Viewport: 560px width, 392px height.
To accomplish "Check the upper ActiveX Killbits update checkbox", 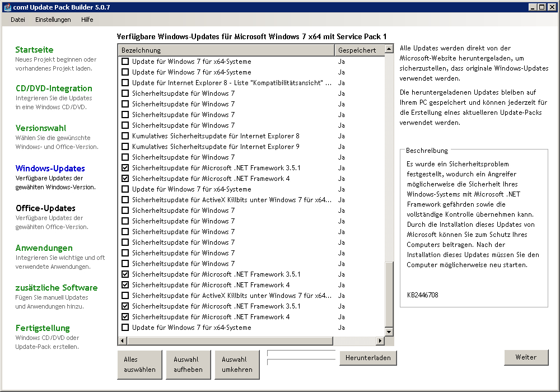I will [125, 199].
